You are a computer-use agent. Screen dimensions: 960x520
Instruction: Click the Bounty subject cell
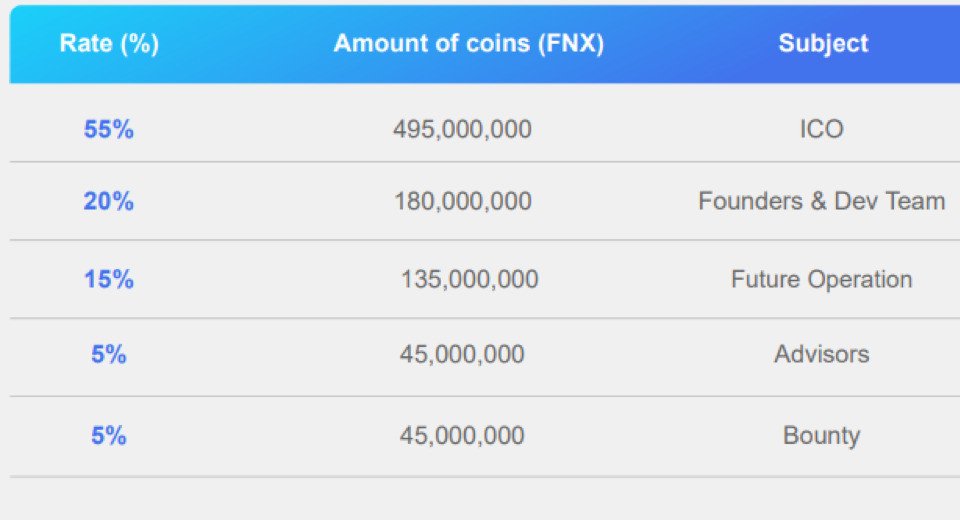point(822,435)
